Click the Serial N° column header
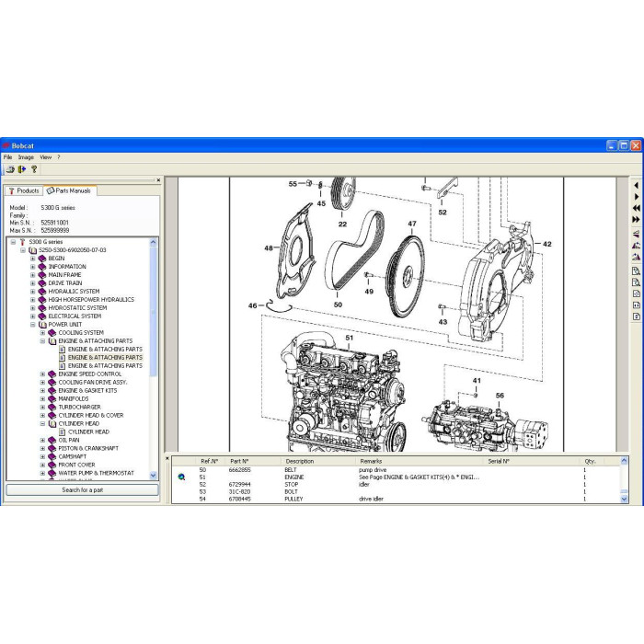This screenshot has height=644, width=644. (x=499, y=461)
